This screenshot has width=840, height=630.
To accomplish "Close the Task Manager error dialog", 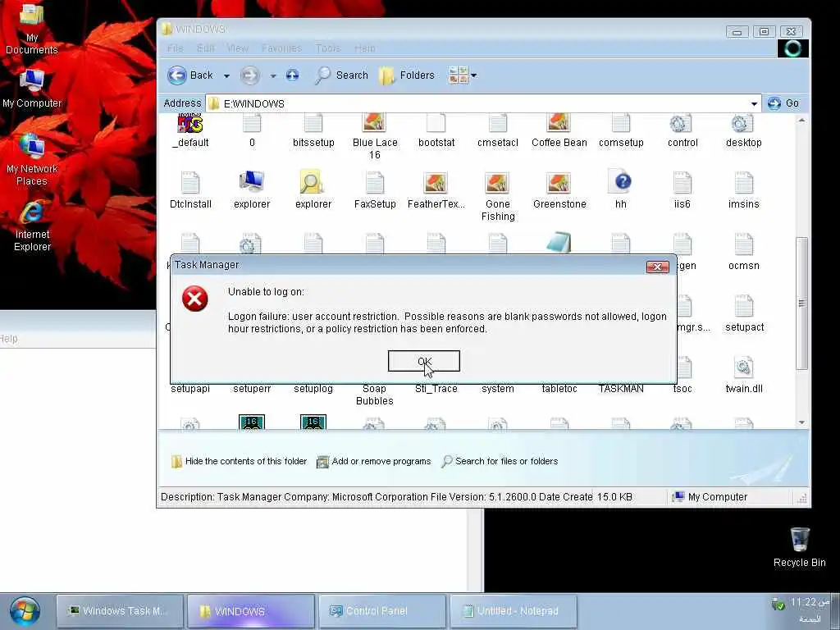I will click(657, 267).
